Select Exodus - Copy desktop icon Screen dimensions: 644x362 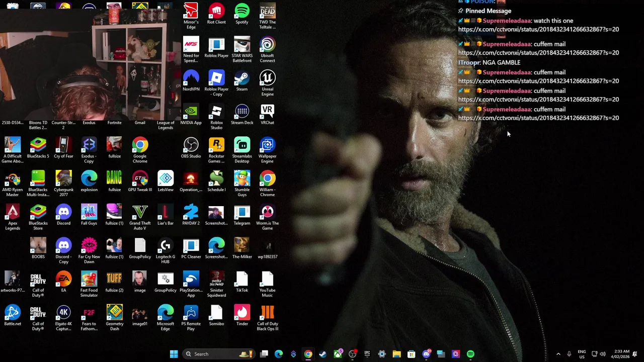[x=89, y=150]
